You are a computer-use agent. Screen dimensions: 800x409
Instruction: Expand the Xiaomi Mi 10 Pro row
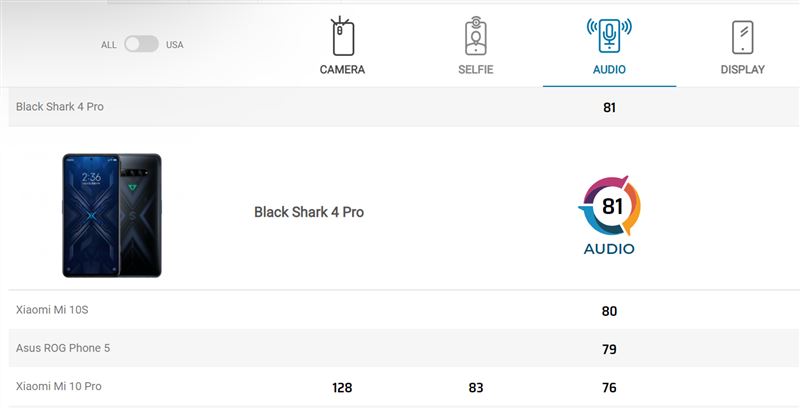(404, 387)
